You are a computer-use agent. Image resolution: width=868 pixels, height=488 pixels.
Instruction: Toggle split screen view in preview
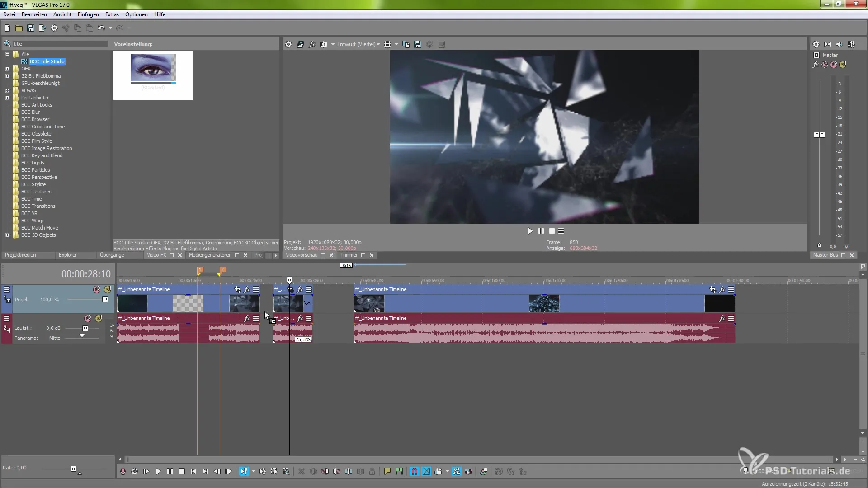pos(324,44)
